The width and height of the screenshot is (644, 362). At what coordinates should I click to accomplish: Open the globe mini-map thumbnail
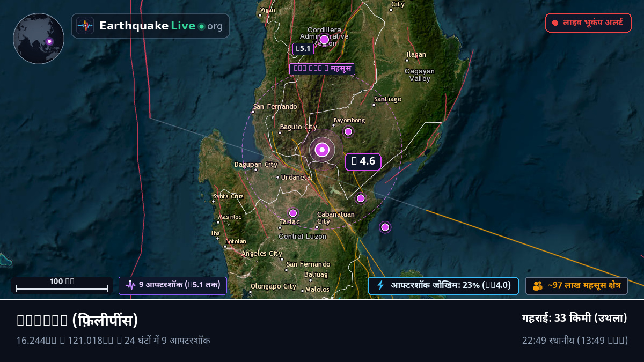(39, 39)
